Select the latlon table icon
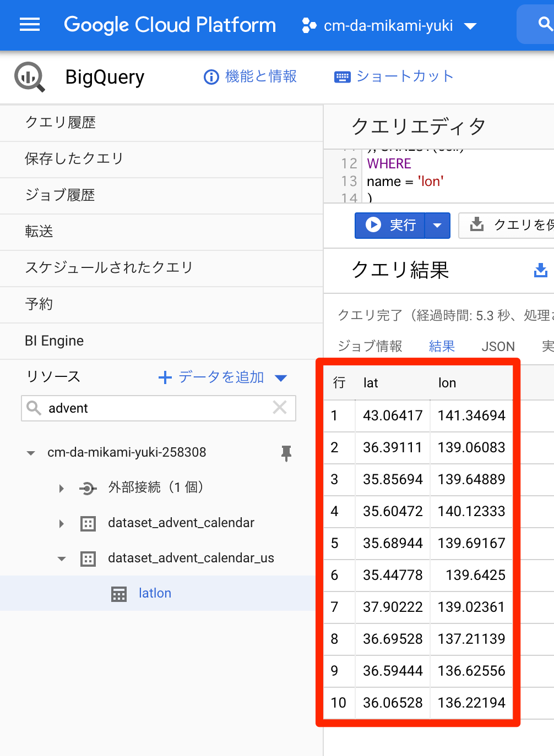 [119, 594]
